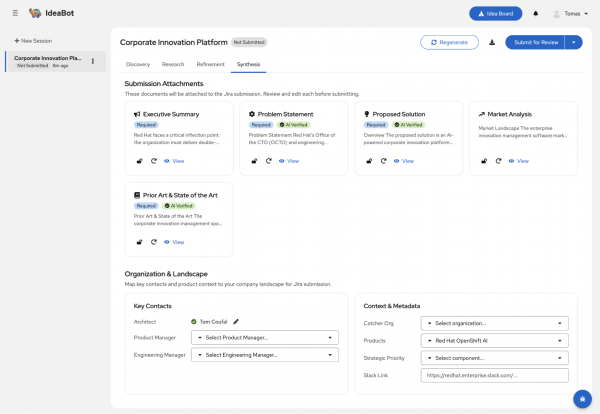Regenerate the Problem Statement document
Viewport: 600px width, 414px height.
[269, 161]
